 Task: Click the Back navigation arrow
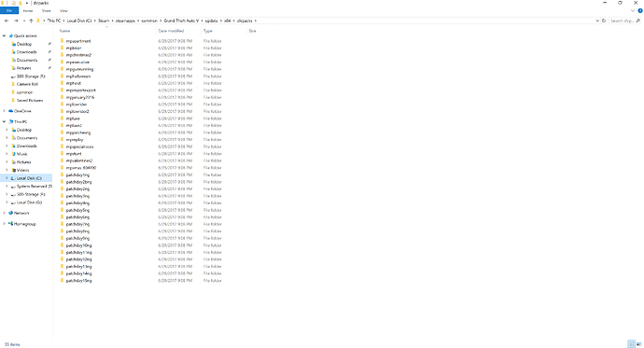coord(7,21)
